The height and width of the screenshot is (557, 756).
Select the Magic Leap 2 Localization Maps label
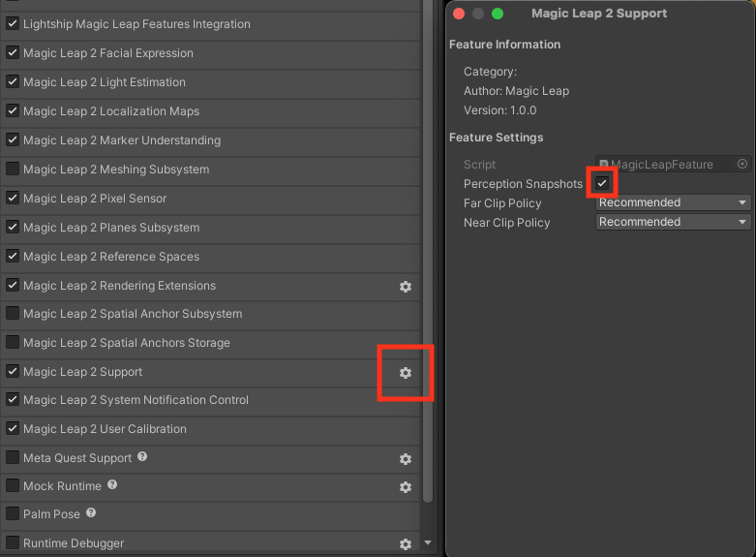tap(111, 111)
